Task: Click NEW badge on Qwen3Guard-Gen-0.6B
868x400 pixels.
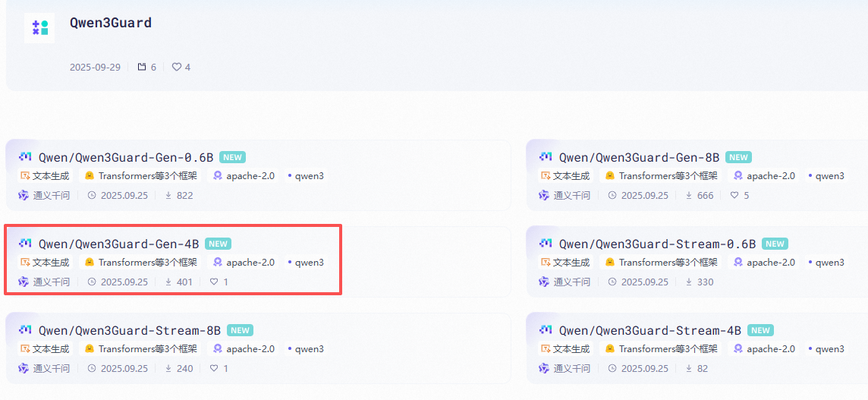Action: click(232, 157)
